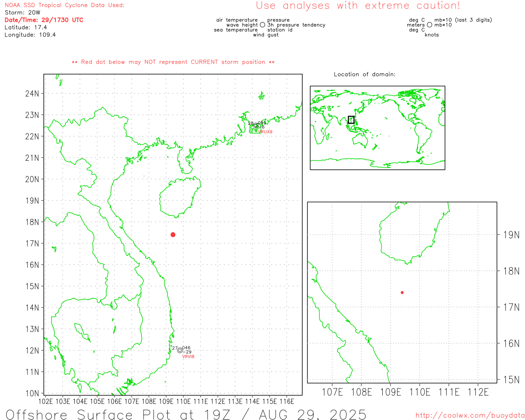This screenshot has width=525, height=420.
Task: Click the wind gust legend label
Action: click(266, 35)
